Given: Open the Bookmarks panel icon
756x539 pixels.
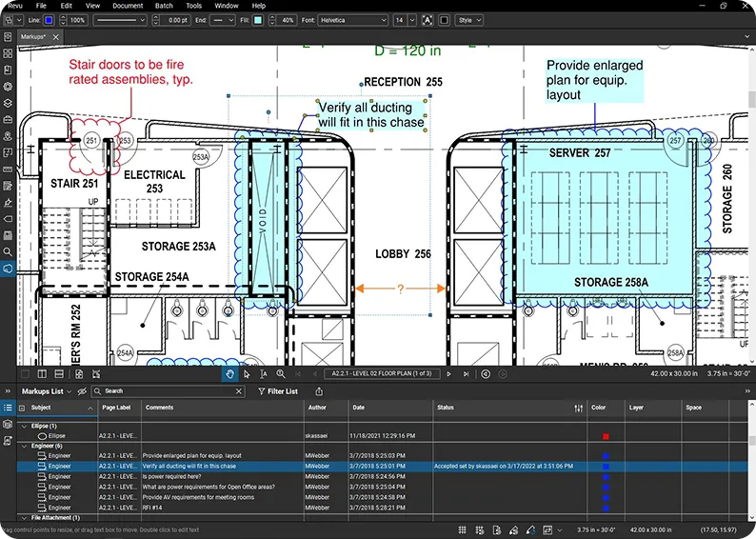Looking at the screenshot, I should pyautogui.click(x=8, y=70).
